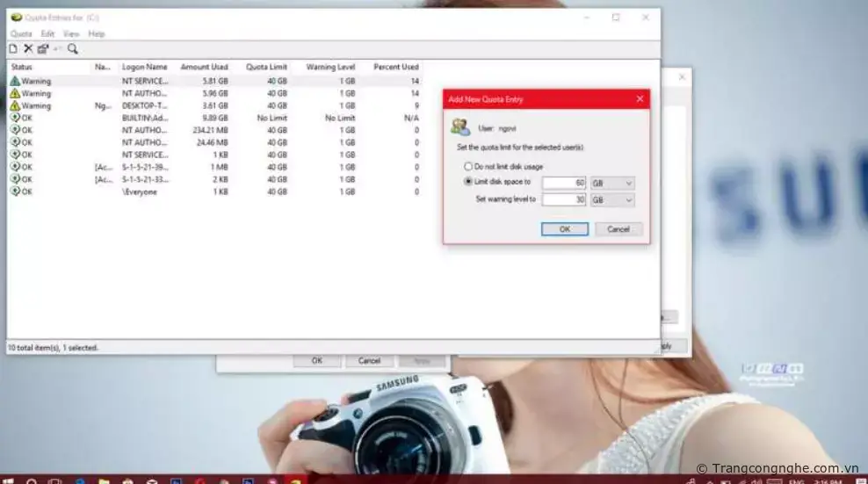The image size is (868, 484).
Task: Select the 'Do not limit disk usage' option
Action: [x=468, y=166]
